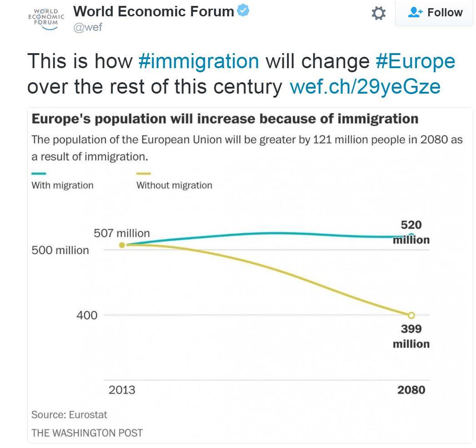The height and width of the screenshot is (448, 476).
Task: Click the blue verified badge icon
Action: [243, 11]
